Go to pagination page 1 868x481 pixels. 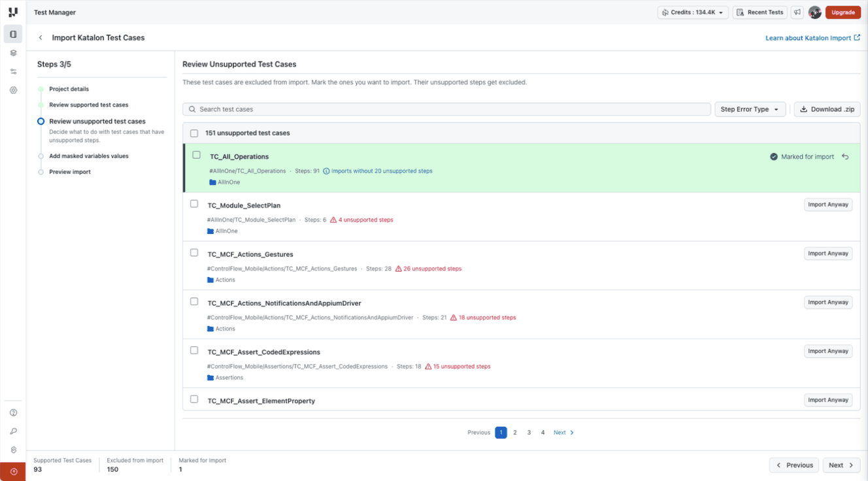501,433
